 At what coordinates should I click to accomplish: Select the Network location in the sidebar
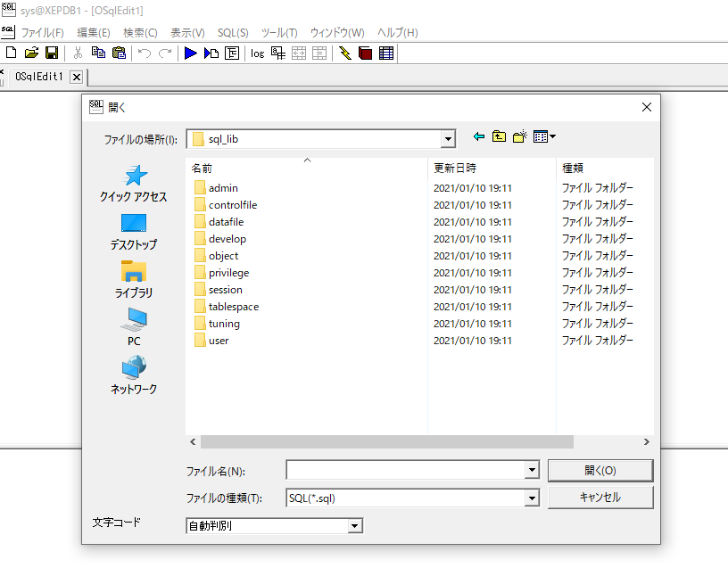pyautogui.click(x=133, y=375)
